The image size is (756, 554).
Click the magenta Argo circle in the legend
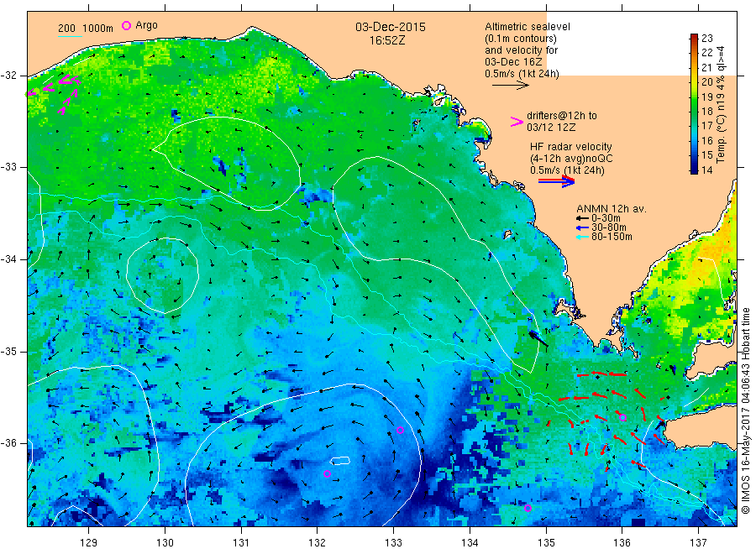coord(126,25)
